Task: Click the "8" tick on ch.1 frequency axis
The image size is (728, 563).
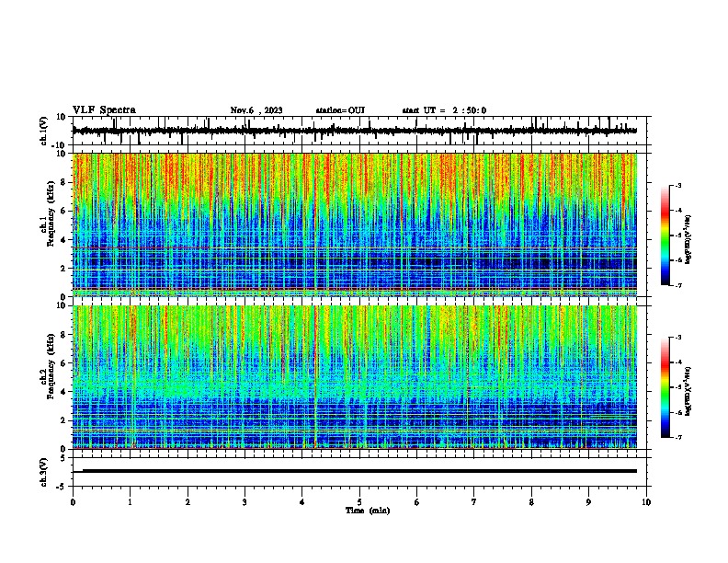Action: click(x=63, y=182)
